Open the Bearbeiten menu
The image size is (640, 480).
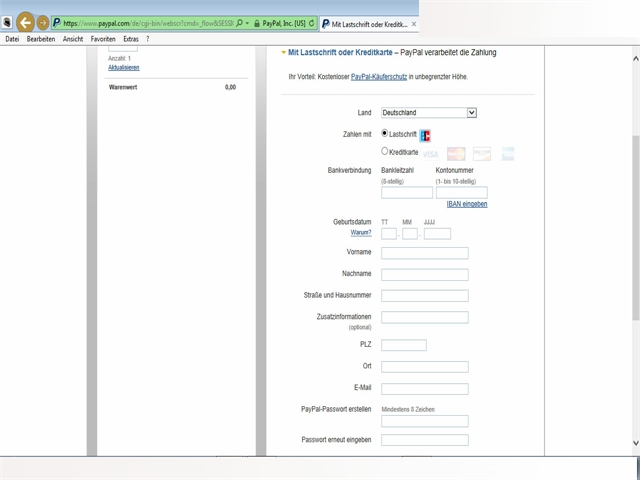(x=41, y=39)
